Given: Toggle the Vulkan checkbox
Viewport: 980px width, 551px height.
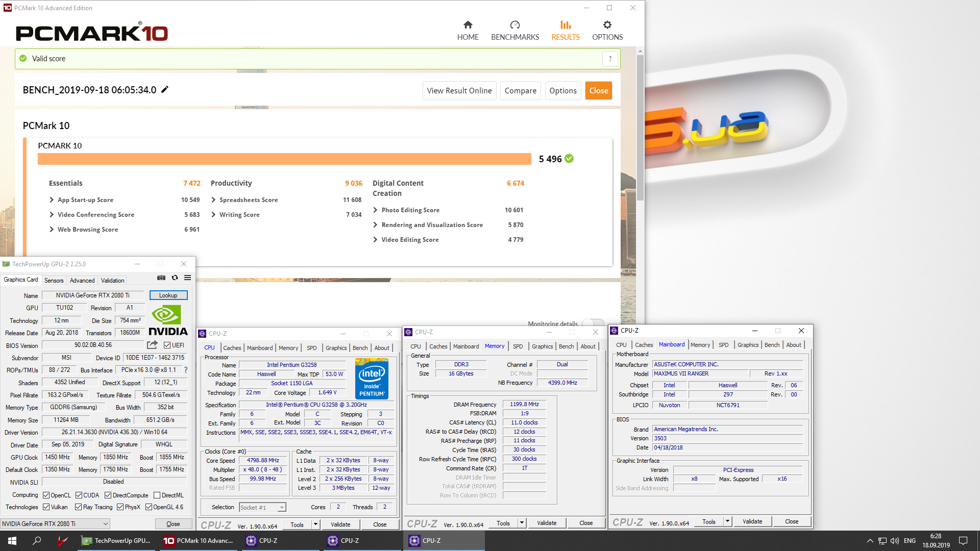Looking at the screenshot, I should point(46,507).
